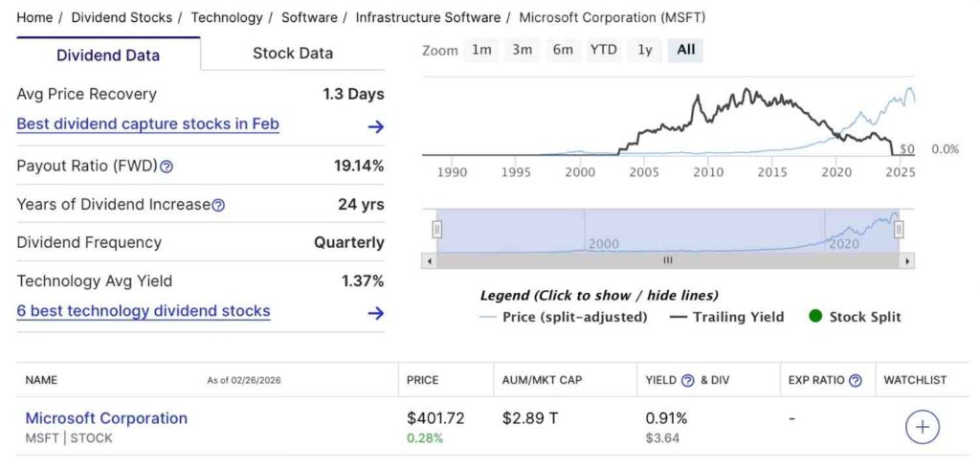
Task: Go to Infrastructure Software breadcrumb
Action: click(x=428, y=17)
